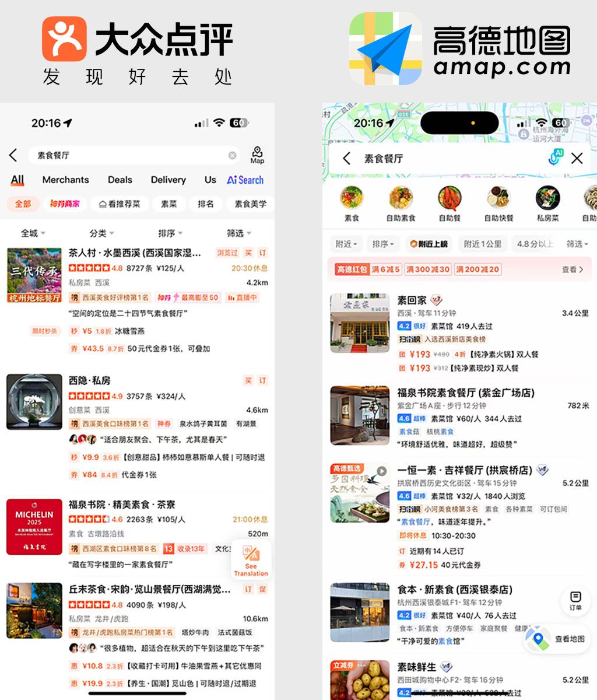Open the 素味鲜生 listing title
Screen dimensions: 597x700
pos(416,667)
